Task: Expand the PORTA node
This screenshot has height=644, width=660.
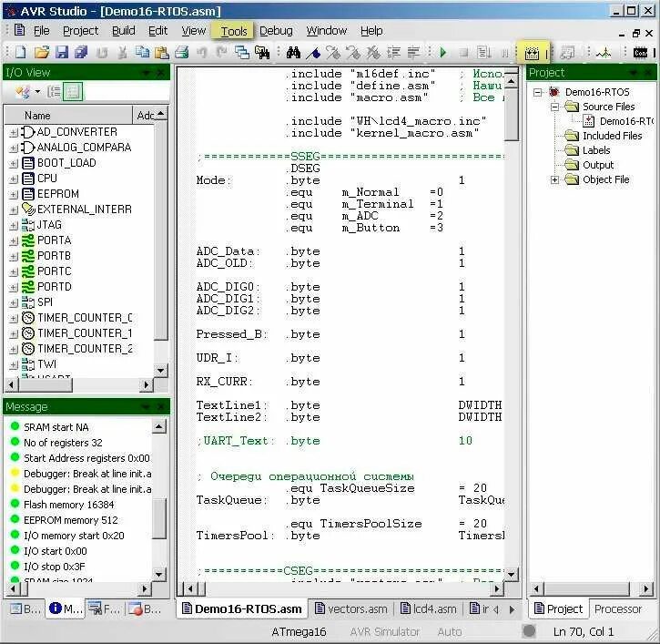Action: click(x=14, y=240)
